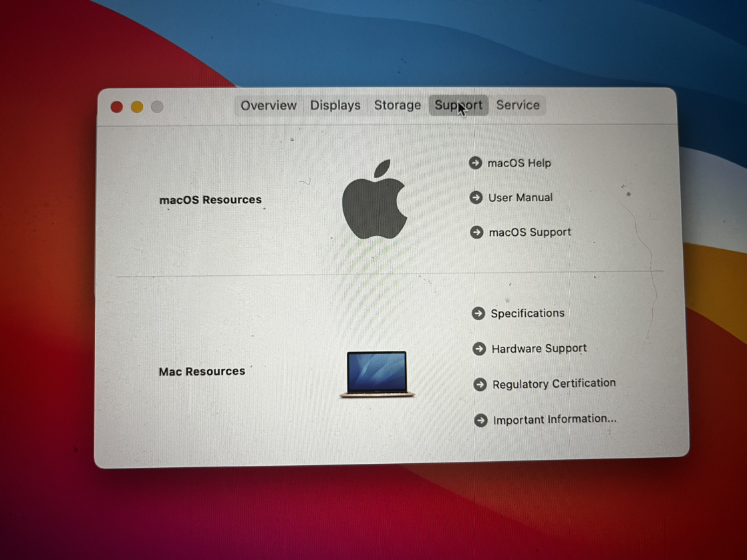
Task: Close the window with red button
Action: click(x=117, y=107)
